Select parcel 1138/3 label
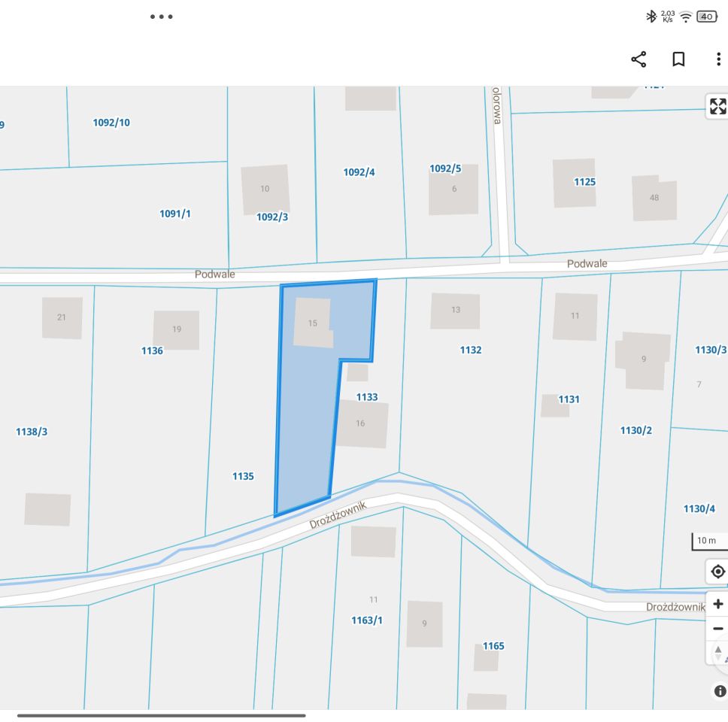Viewport: 728px width, 722px height. (32, 432)
